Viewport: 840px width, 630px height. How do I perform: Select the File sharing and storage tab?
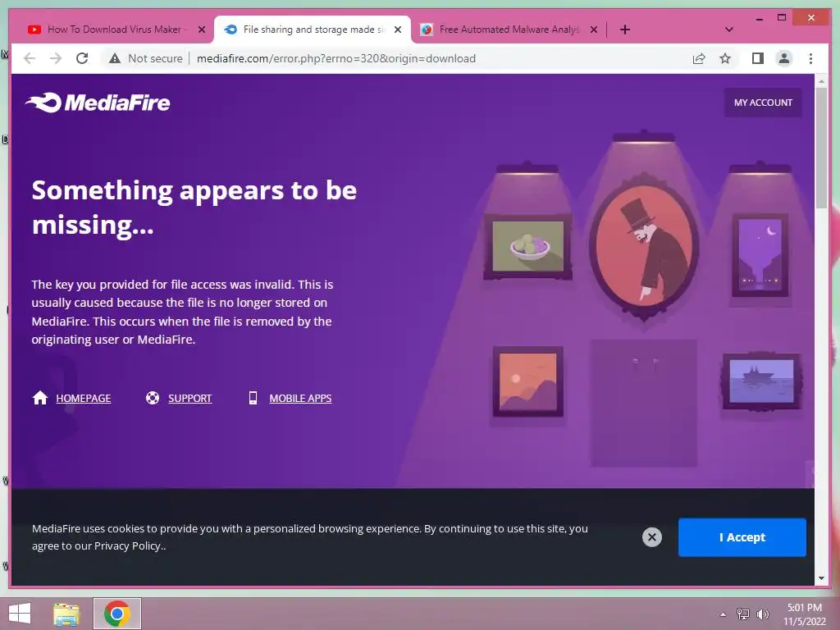tap(313, 30)
